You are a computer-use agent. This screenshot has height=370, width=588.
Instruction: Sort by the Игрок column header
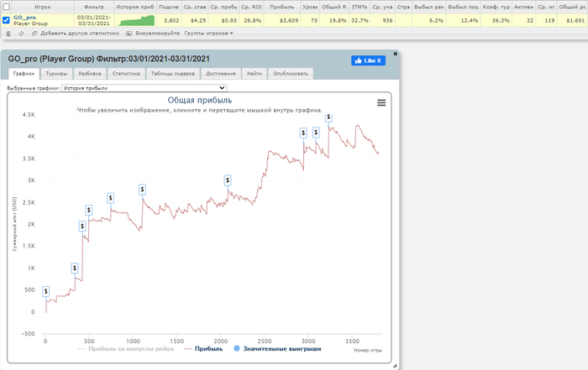(43, 7)
